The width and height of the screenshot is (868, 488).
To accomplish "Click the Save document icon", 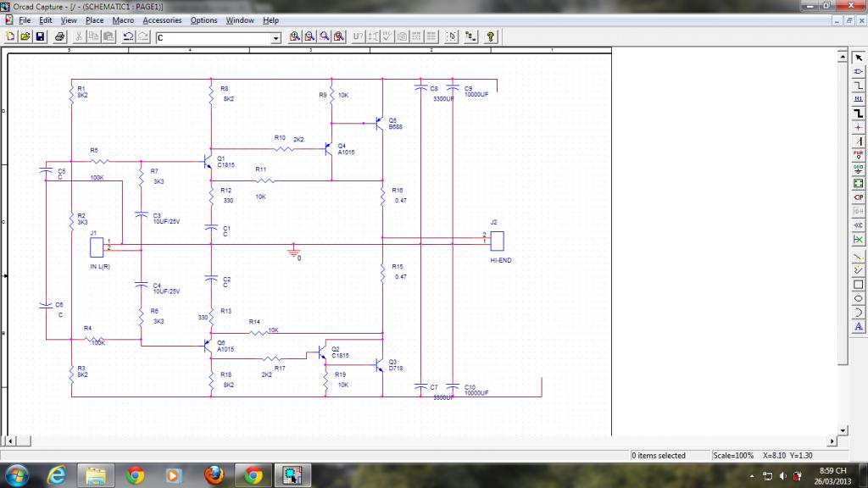I will [40, 36].
